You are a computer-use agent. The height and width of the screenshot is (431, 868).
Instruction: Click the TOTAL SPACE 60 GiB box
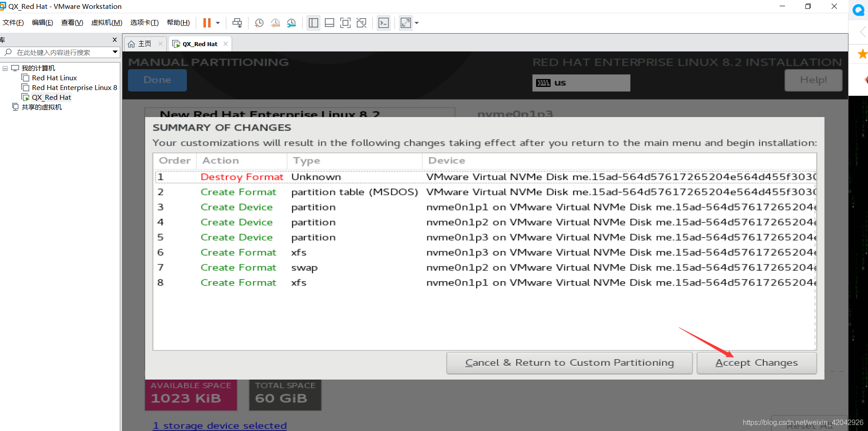coord(285,394)
